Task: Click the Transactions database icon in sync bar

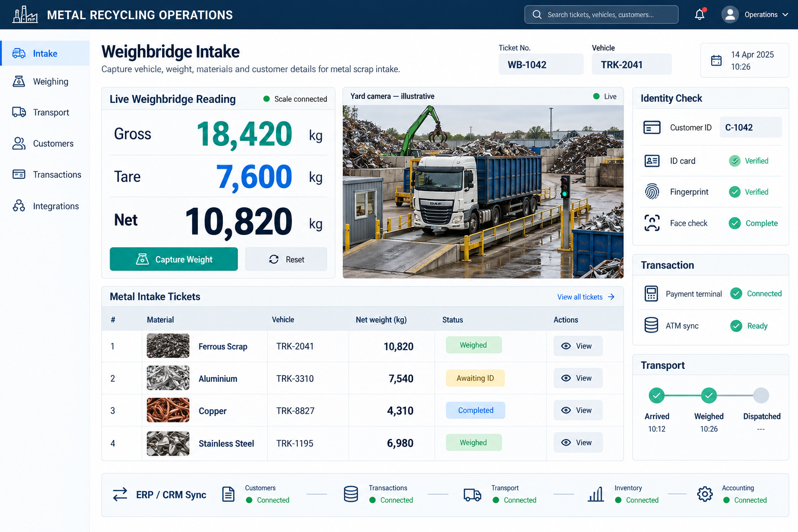Action: tap(351, 494)
